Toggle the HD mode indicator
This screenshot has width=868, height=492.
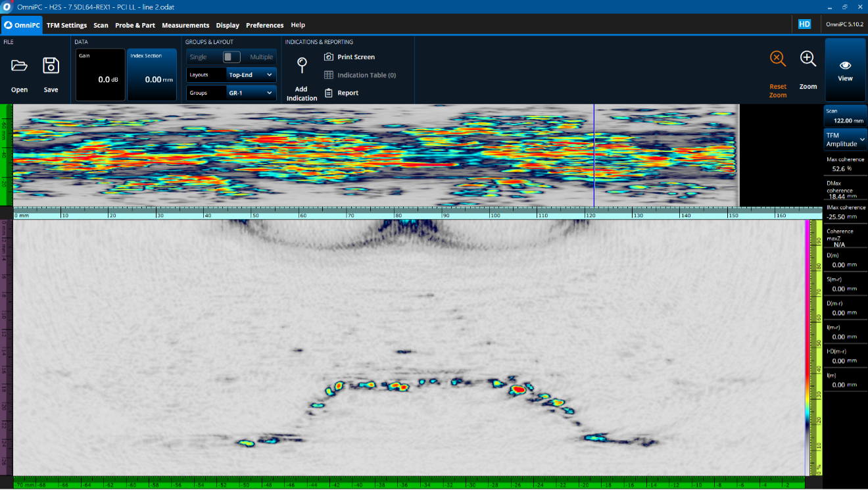click(x=804, y=24)
